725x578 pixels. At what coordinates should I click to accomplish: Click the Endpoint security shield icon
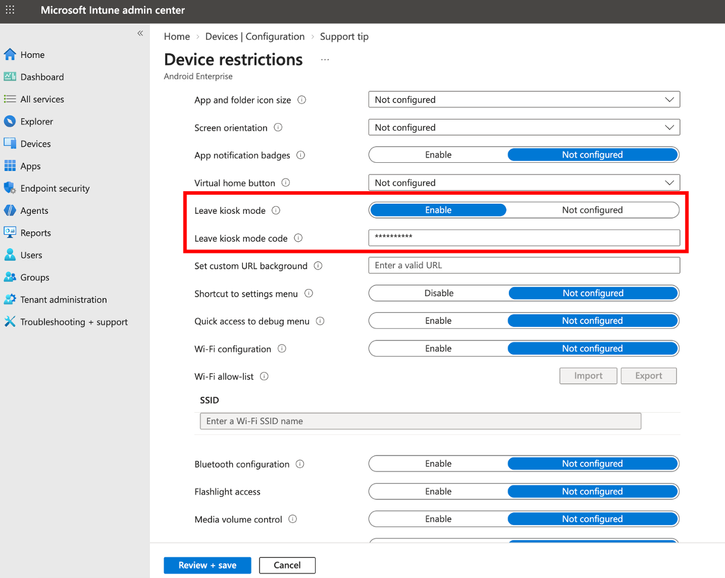[10, 188]
